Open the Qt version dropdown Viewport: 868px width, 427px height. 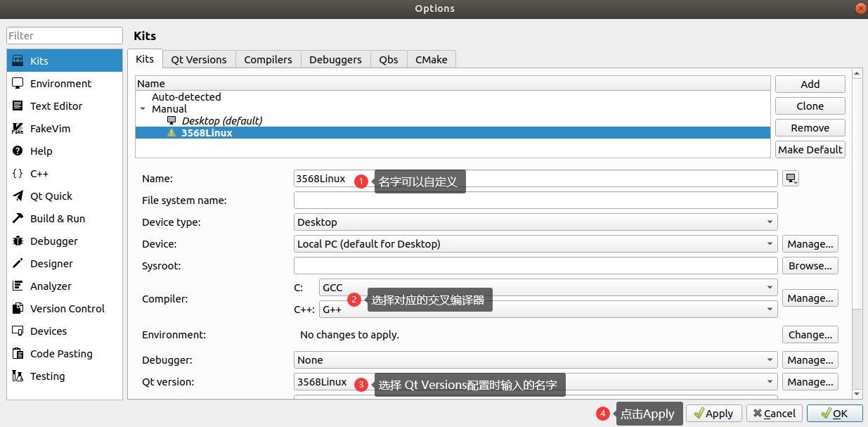coord(536,382)
